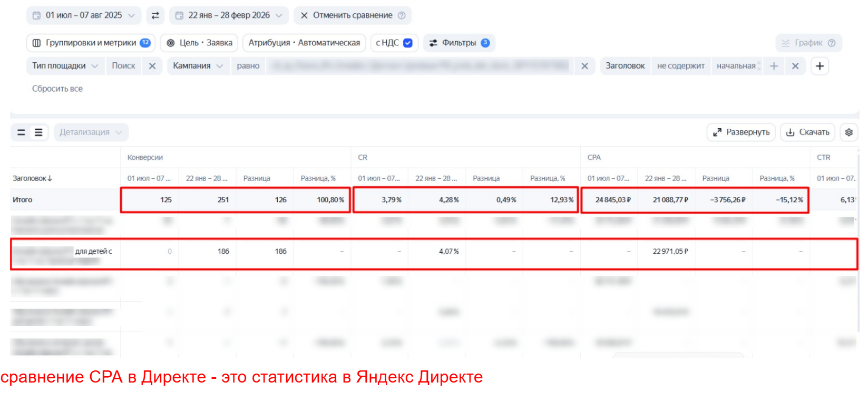Open Детализация dropdown

tap(91, 132)
